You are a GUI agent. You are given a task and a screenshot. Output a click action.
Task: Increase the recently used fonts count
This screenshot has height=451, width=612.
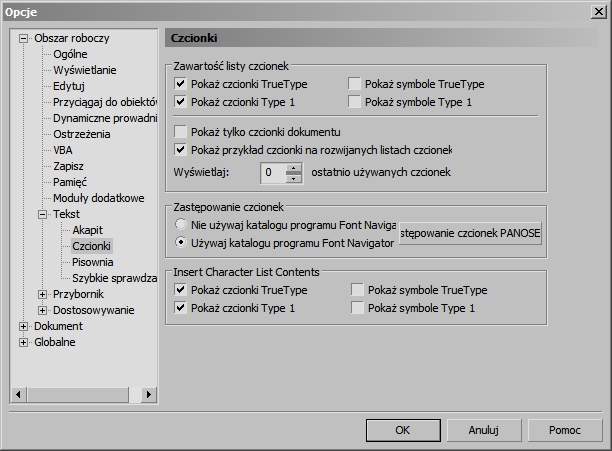point(293,168)
